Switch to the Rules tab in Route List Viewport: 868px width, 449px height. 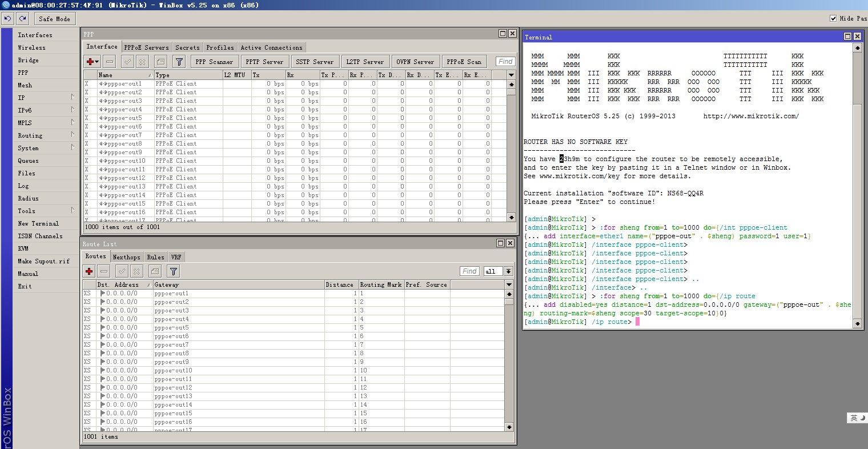(x=155, y=257)
